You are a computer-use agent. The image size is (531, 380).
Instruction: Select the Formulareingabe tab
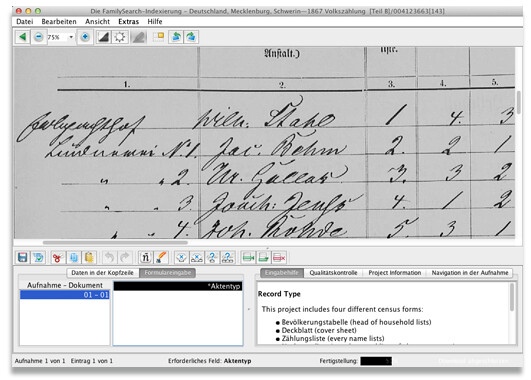point(168,273)
